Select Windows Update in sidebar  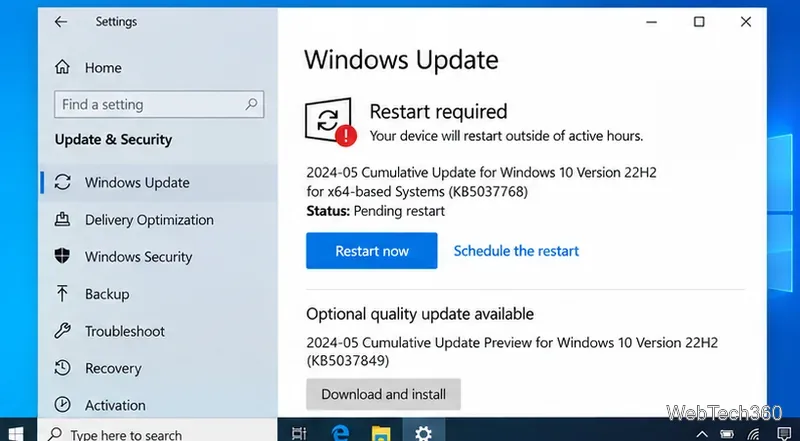coord(158,182)
